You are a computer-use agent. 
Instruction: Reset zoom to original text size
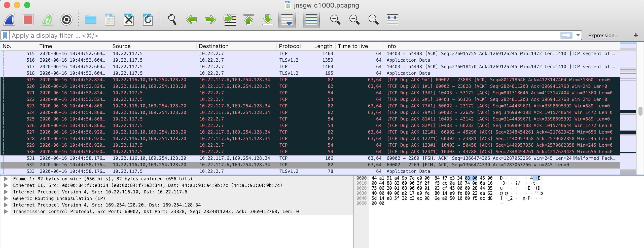(x=373, y=20)
